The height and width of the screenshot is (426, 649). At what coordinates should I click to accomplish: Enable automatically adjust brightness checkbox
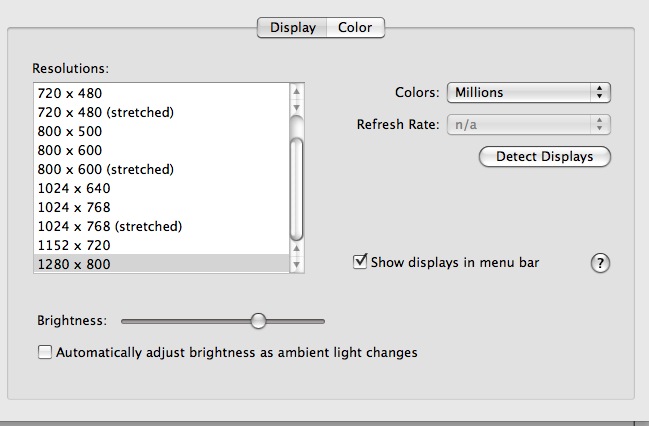click(x=45, y=352)
